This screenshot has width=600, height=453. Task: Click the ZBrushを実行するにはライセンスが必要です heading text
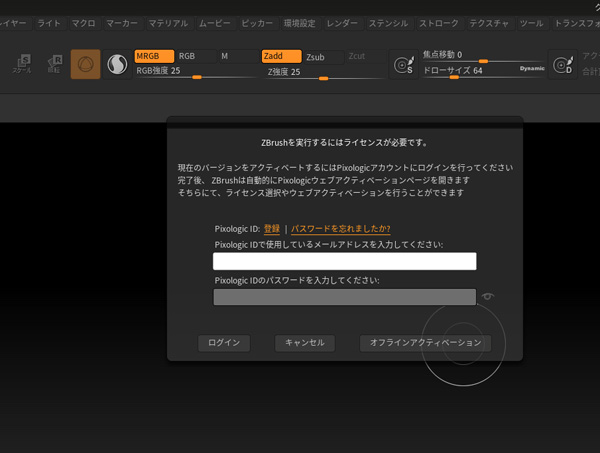point(344,143)
